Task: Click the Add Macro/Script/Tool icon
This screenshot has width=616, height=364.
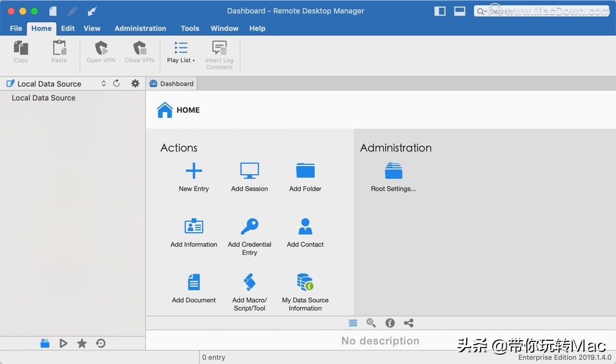Action: click(249, 283)
